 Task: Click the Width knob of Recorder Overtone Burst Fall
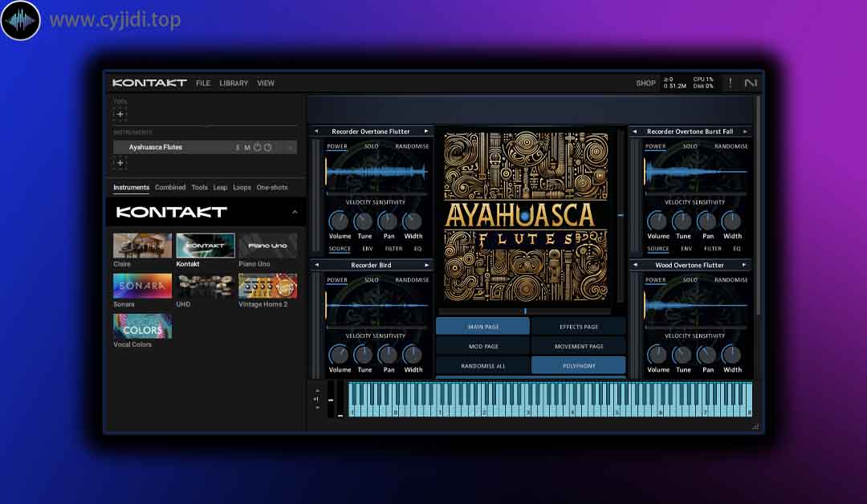(x=731, y=221)
